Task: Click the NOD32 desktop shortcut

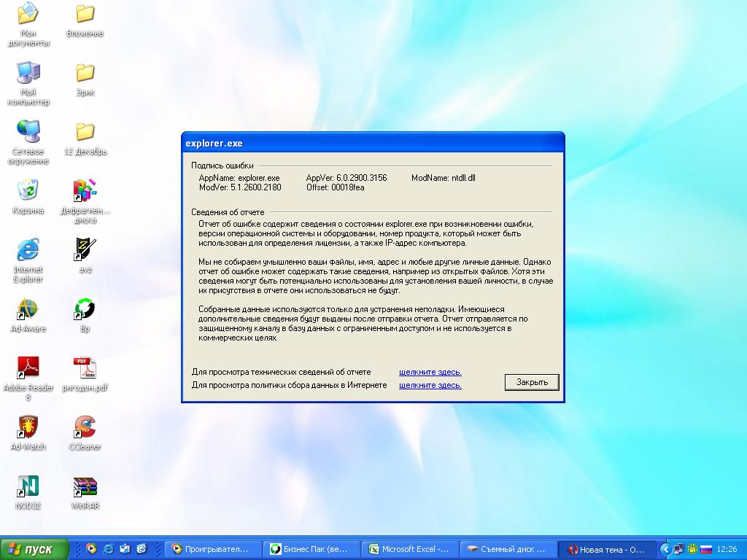Action: point(28,486)
